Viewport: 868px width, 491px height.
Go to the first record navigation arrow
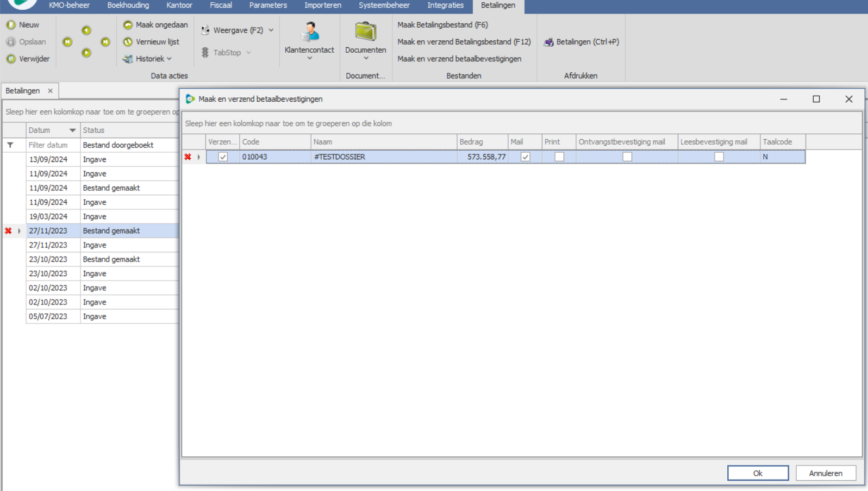click(x=67, y=42)
